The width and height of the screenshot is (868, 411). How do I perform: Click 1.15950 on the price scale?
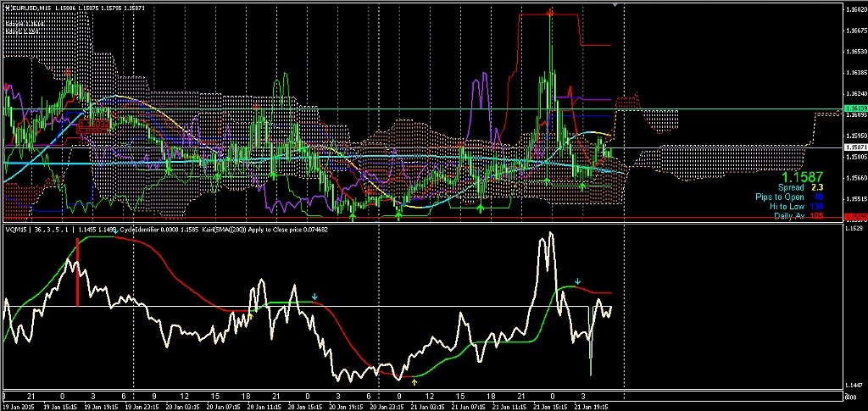pos(856,136)
